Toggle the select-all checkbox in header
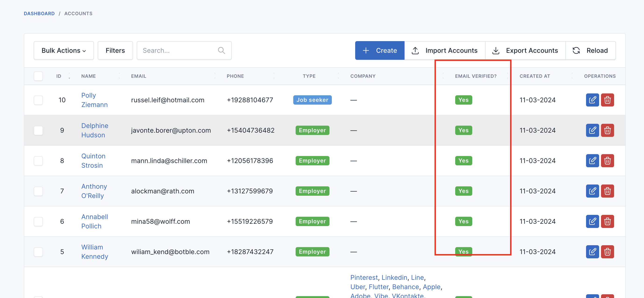The image size is (644, 298). [38, 76]
